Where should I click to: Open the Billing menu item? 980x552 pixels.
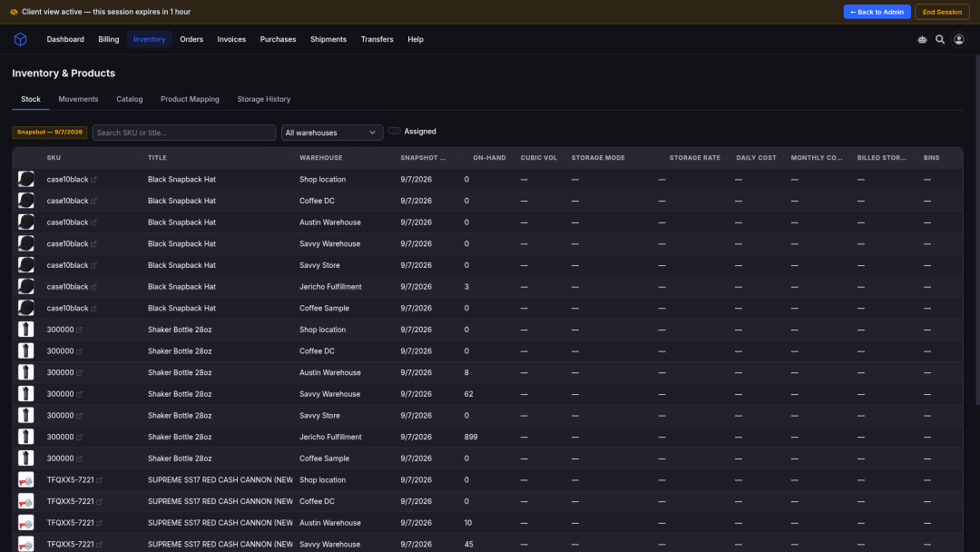(x=109, y=39)
